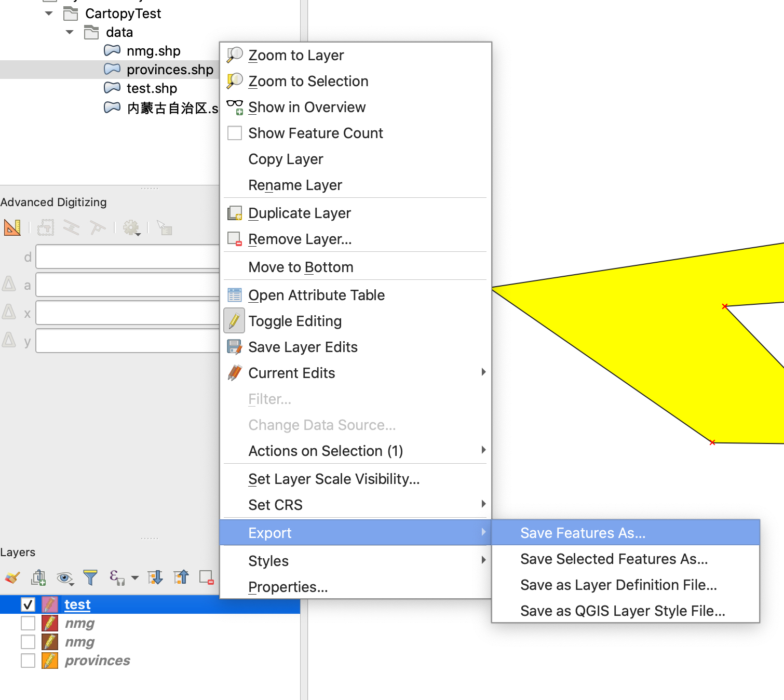Expand the Current Edits submenu

point(355,373)
